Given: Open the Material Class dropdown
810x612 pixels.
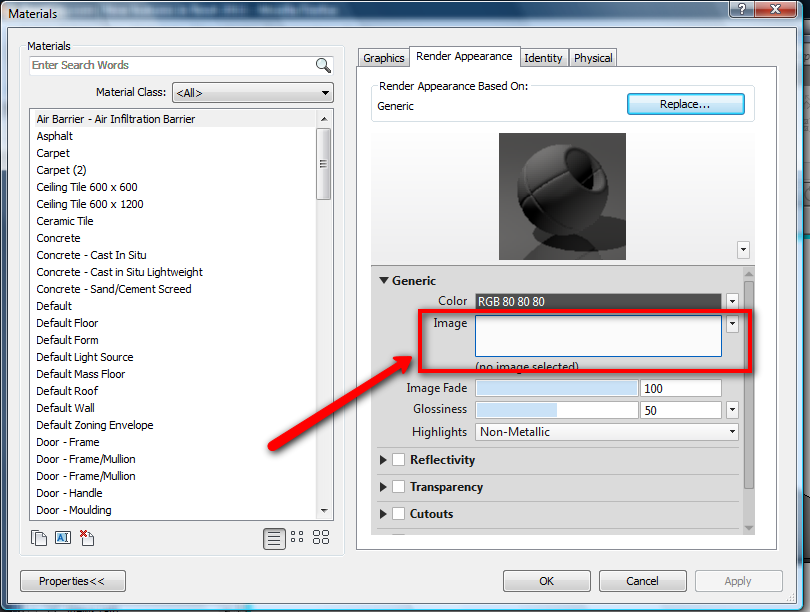Looking at the screenshot, I should point(253,93).
